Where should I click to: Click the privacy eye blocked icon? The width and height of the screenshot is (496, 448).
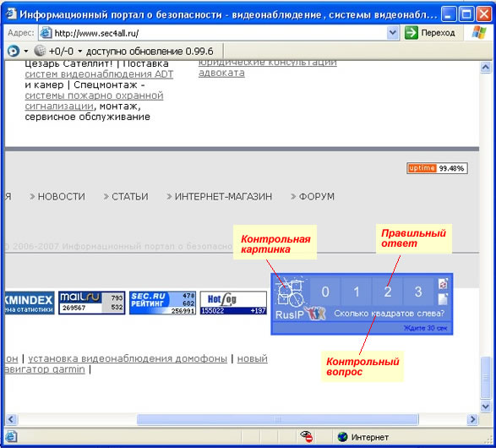pyautogui.click(x=307, y=437)
